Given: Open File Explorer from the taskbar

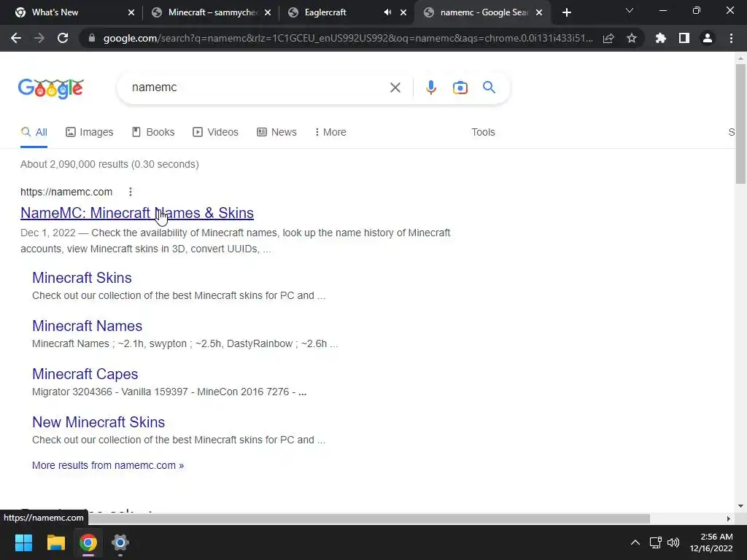Looking at the screenshot, I should pyautogui.click(x=55, y=542).
